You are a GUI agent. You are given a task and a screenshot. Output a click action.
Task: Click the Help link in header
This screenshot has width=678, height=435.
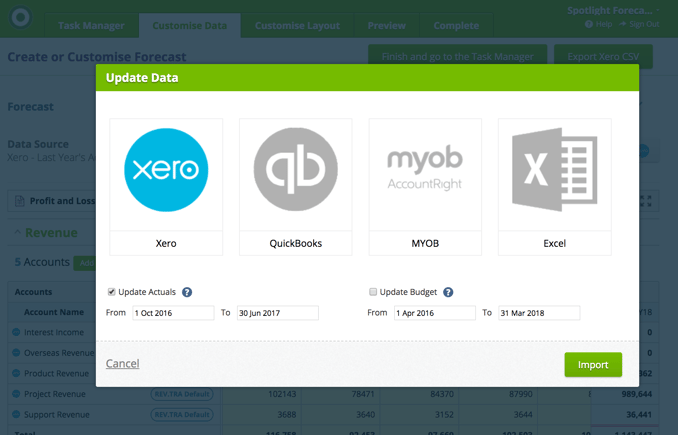(x=604, y=24)
